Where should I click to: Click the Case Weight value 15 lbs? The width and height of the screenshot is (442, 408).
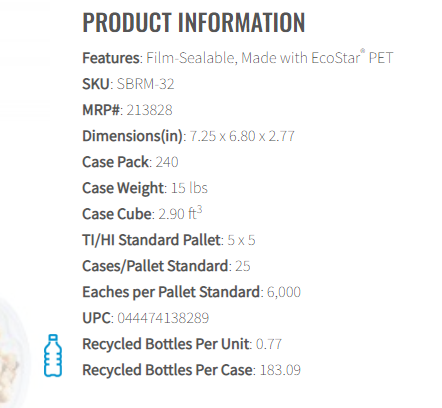click(x=189, y=188)
